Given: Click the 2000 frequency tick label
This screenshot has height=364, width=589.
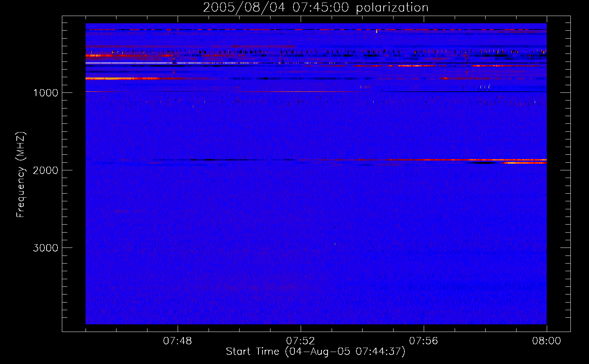Looking at the screenshot, I should point(46,170).
